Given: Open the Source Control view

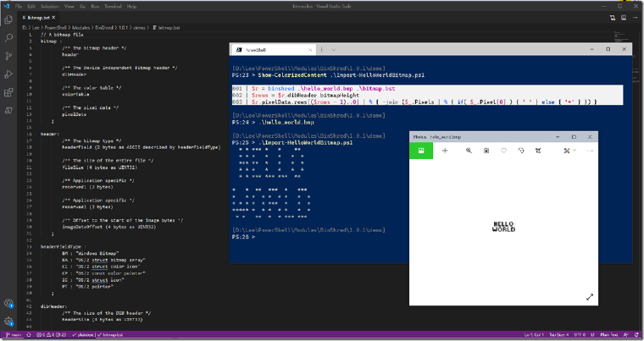Looking at the screenshot, I should pyautogui.click(x=8, y=56).
